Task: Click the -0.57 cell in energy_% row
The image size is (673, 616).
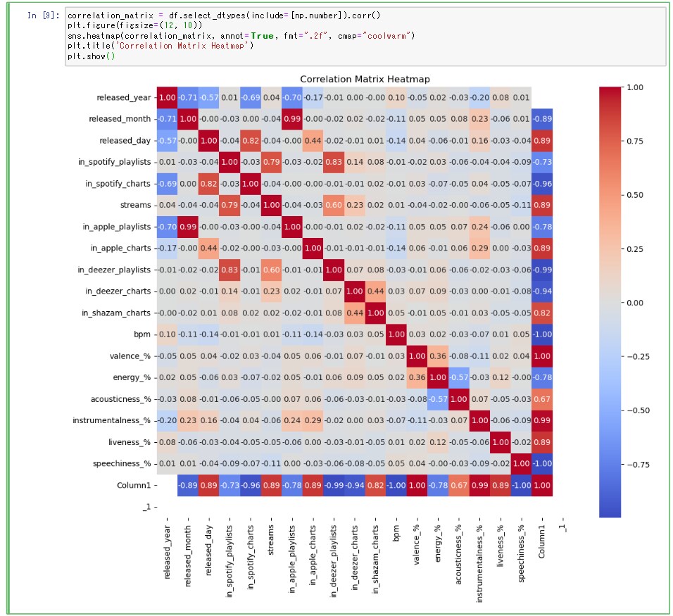Action: [458, 377]
